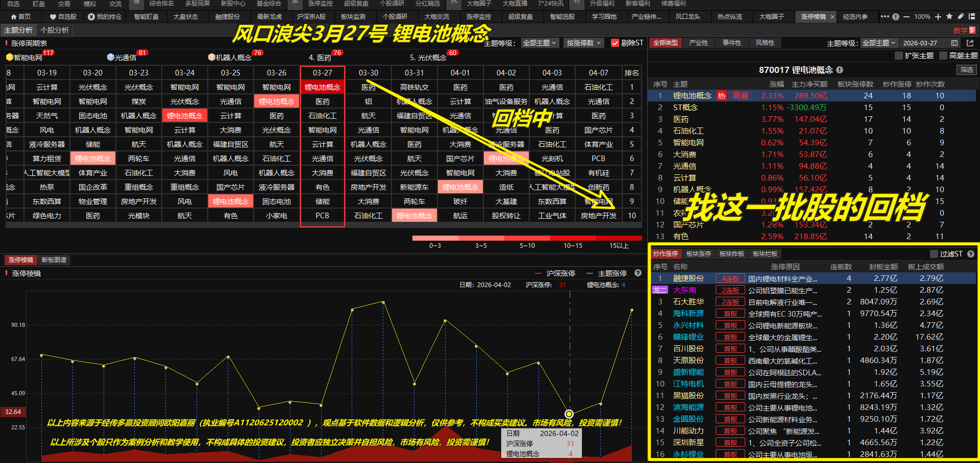This screenshot has width=980, height=463.
Task: Click help icon beside 主题涨停 chart legend
Action: 638,273
